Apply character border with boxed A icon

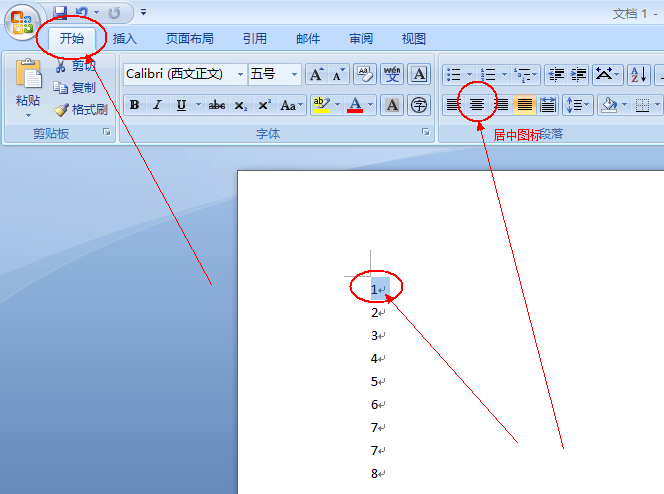pyautogui.click(x=419, y=74)
